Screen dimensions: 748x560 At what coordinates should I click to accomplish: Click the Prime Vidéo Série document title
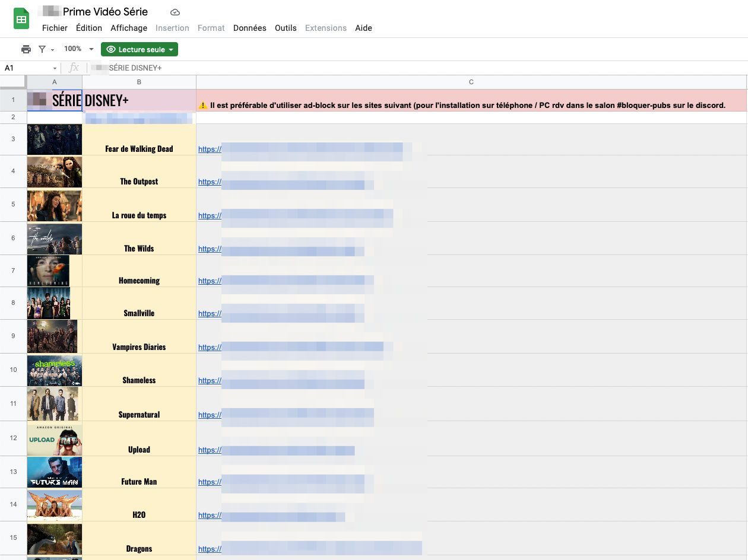coord(105,12)
